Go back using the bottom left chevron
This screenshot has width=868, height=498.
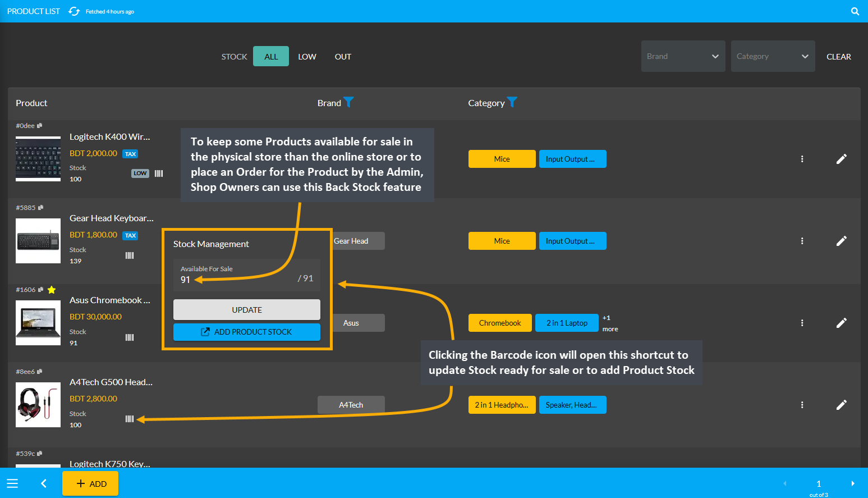point(44,483)
